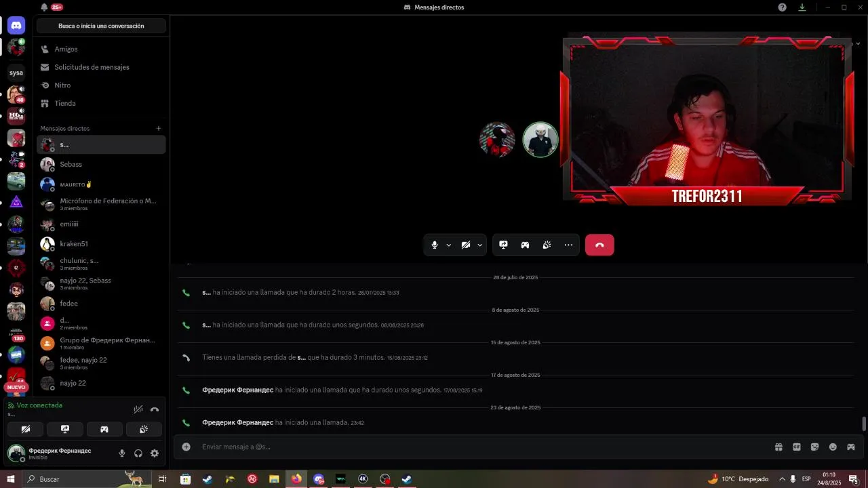Open the group 'Micrófono de Federación o M...'
The image size is (868, 488).
click(101, 204)
